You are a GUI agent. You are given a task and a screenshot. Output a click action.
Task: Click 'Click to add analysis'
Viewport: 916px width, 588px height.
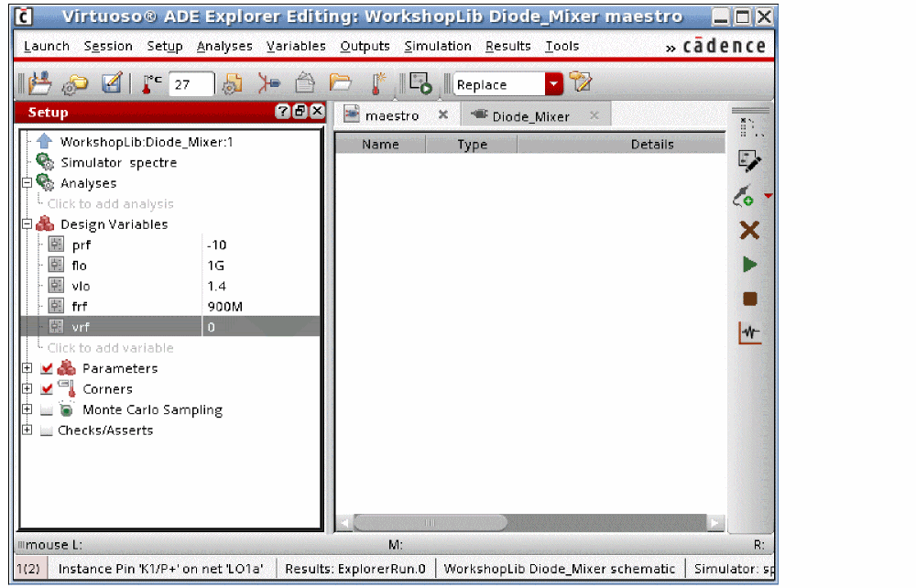point(111,204)
